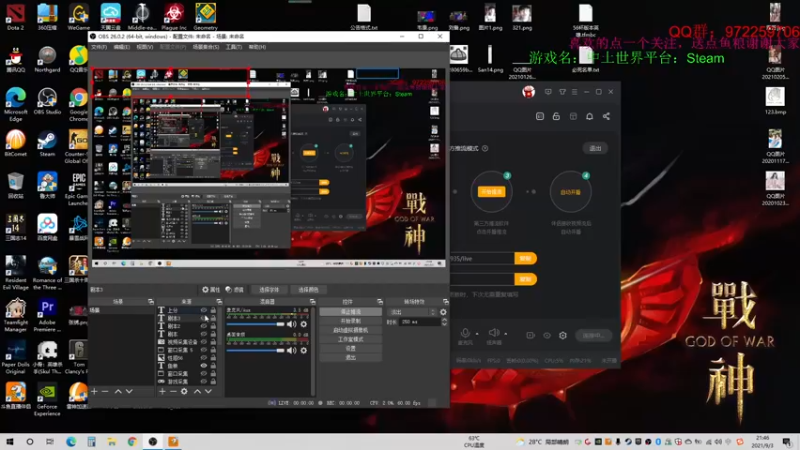The height and width of the screenshot is (450, 800).
Task: Select 窗口采集 5 source row
Action: tap(189, 350)
